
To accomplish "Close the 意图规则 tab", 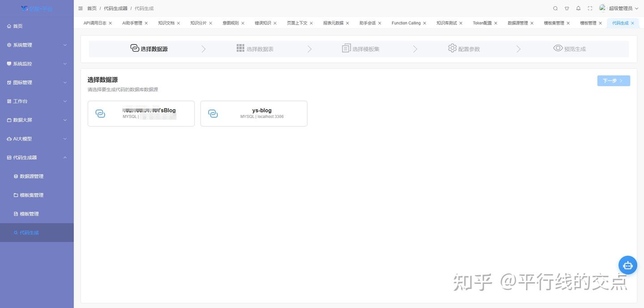I will (x=243, y=23).
